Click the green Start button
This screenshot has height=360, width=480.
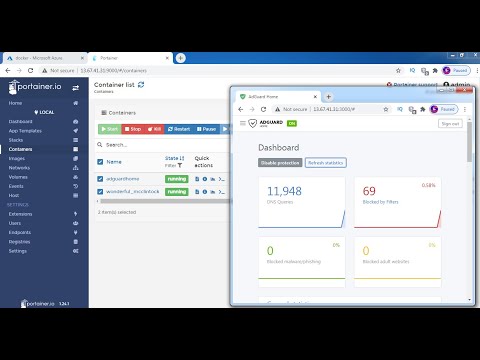tap(110, 129)
